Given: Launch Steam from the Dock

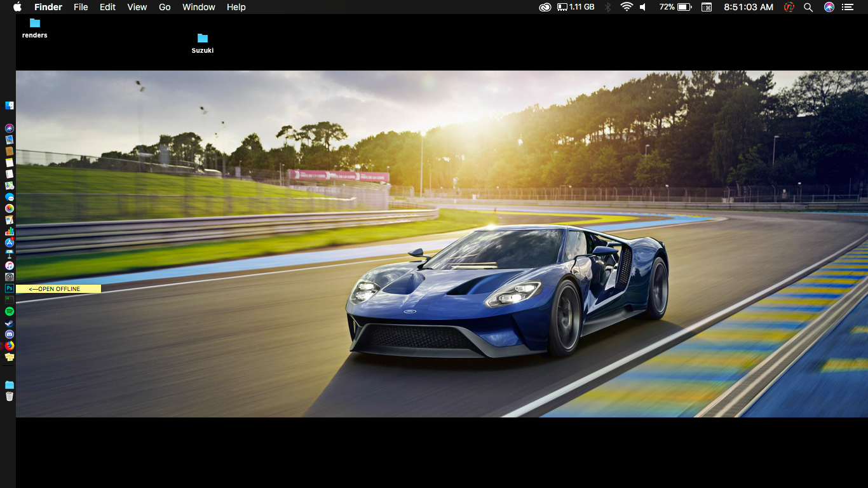Looking at the screenshot, I should (x=10, y=323).
